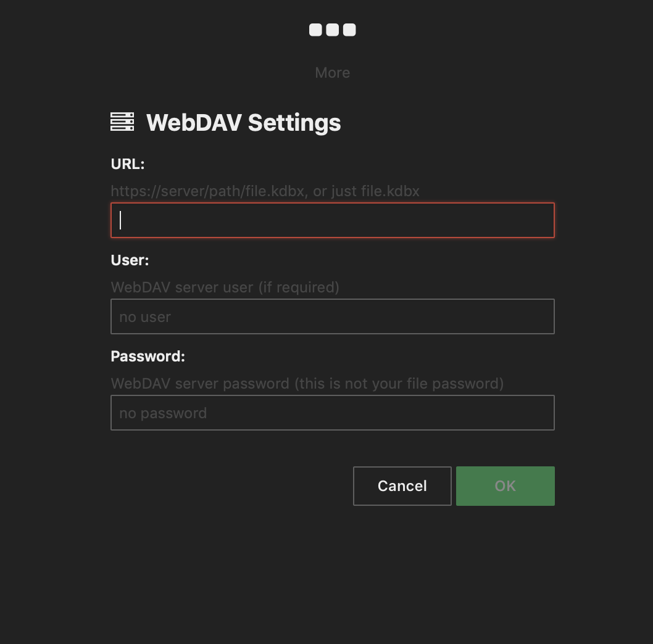This screenshot has height=644, width=653.
Task: Click the rightmost square icon at the top
Action: click(349, 29)
